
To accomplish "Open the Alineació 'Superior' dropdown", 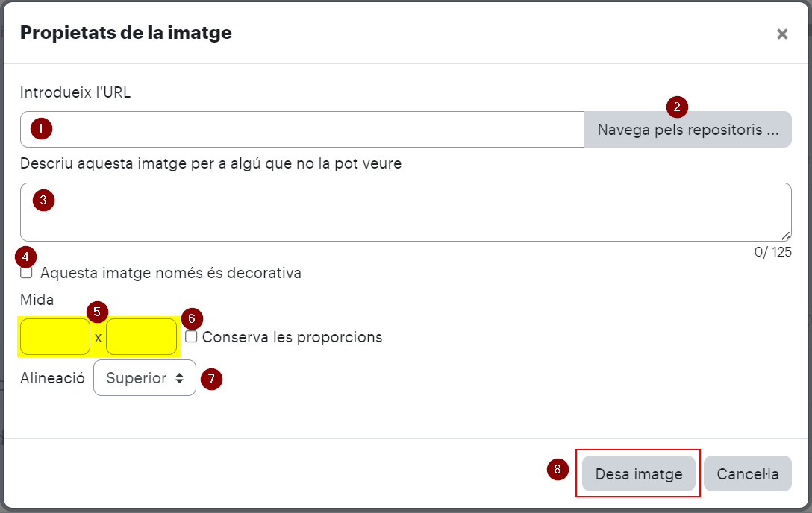I will [x=145, y=378].
